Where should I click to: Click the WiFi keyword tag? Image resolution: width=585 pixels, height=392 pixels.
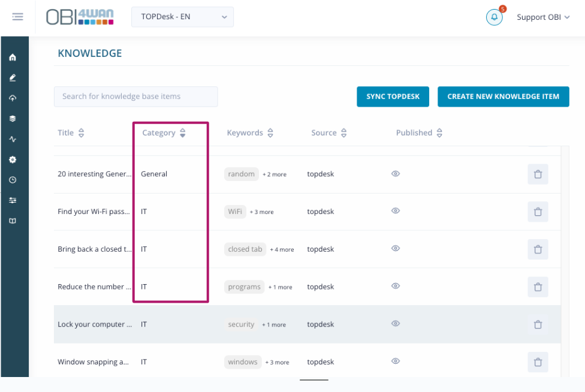tap(235, 212)
